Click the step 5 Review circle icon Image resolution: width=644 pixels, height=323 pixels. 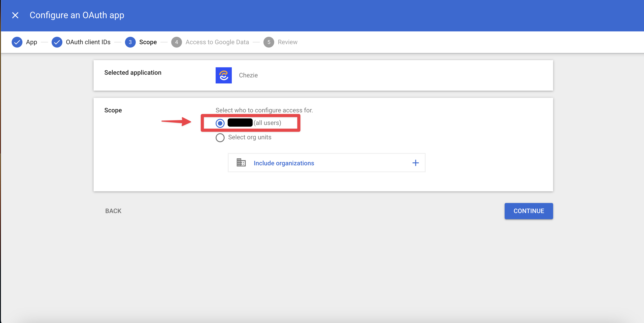269,42
